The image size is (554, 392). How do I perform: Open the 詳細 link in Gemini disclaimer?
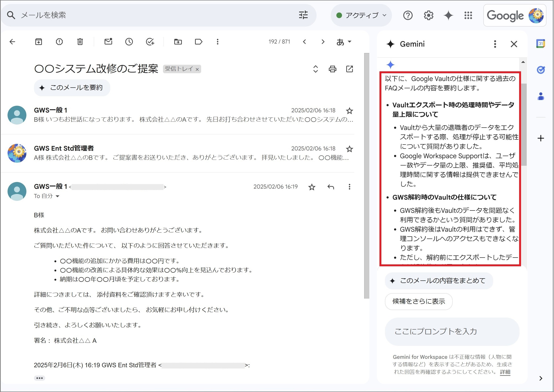pyautogui.click(x=505, y=372)
